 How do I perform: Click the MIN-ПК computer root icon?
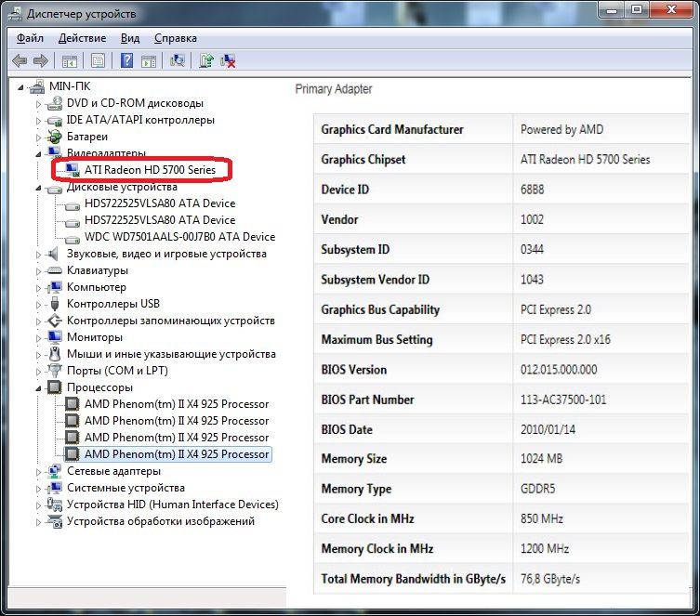pos(37,86)
